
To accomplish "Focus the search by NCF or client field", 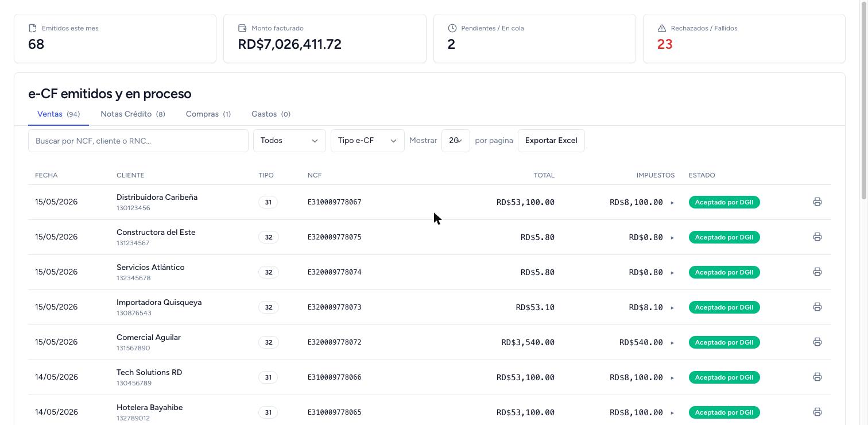I will click(138, 141).
